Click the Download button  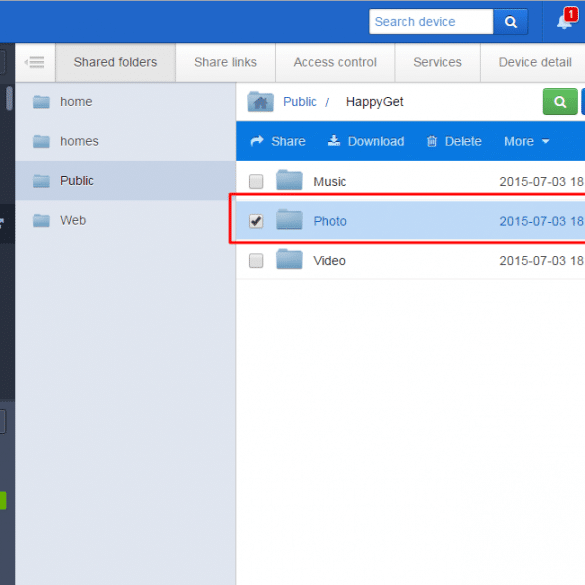point(366,141)
